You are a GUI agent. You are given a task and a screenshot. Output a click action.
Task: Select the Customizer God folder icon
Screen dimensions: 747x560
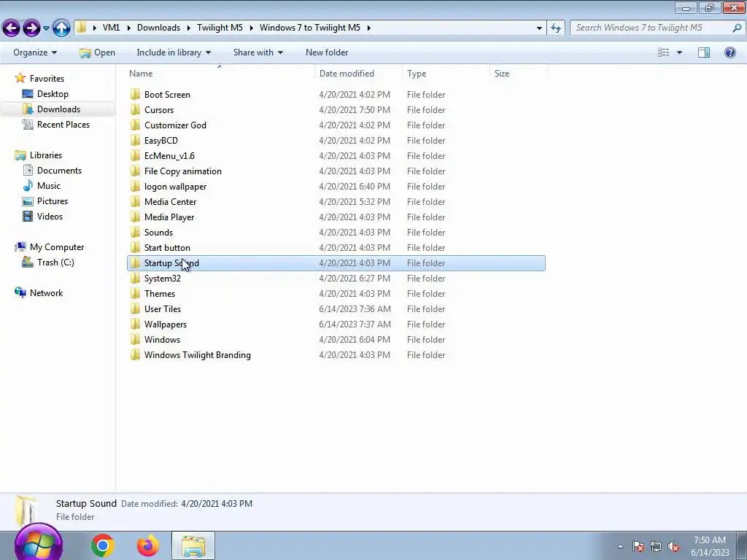[x=135, y=125]
